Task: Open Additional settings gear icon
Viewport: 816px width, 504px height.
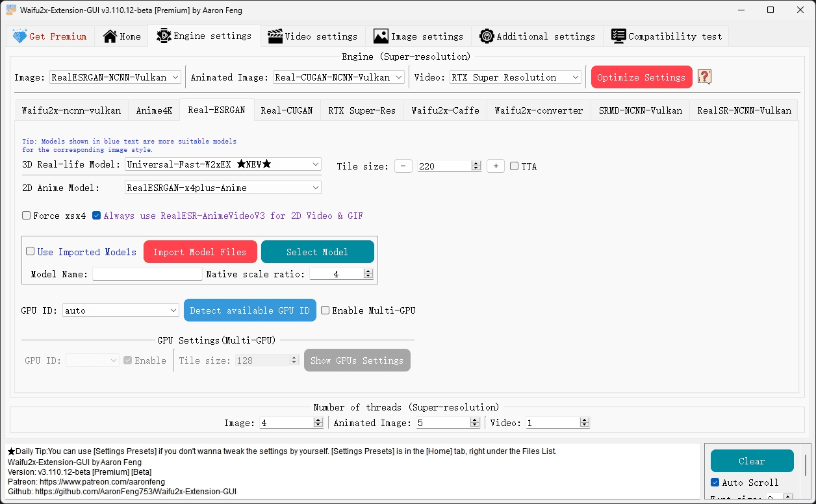Action: (x=487, y=36)
